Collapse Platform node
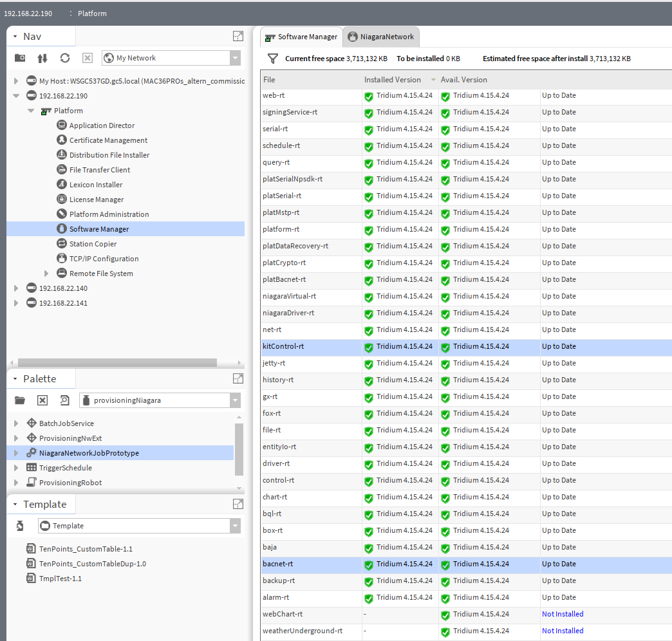 [31, 111]
